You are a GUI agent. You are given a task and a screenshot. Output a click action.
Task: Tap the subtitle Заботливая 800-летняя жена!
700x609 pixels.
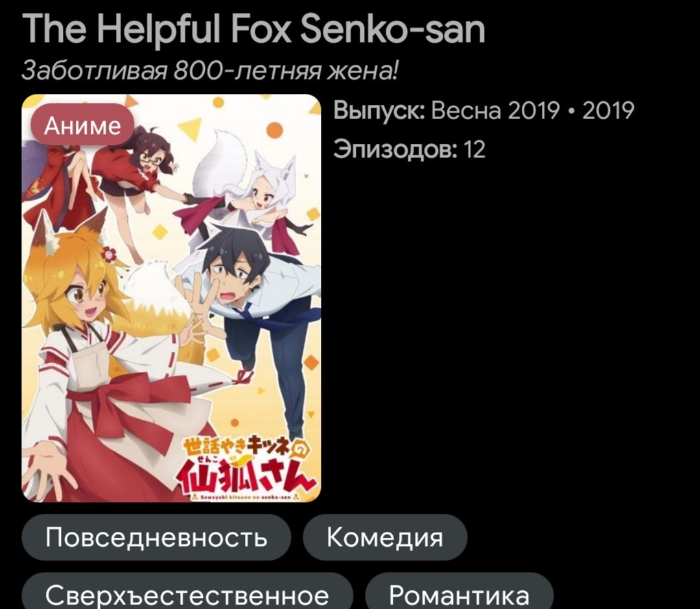[x=209, y=71]
